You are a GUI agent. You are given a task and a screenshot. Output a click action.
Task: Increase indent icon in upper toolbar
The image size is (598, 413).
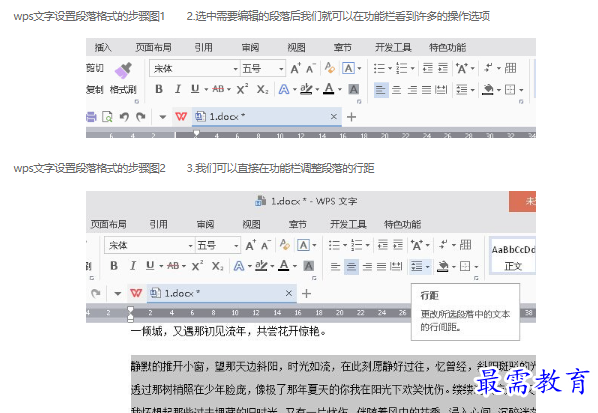[x=443, y=69]
